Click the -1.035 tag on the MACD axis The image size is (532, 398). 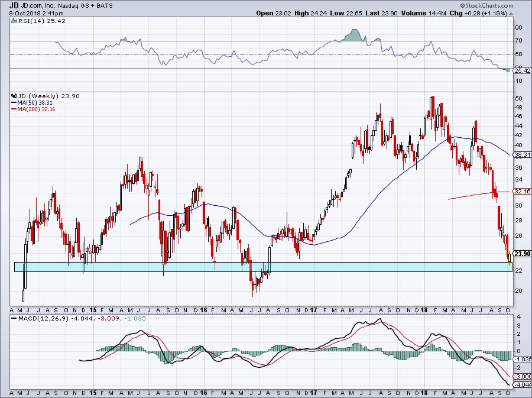(523, 359)
